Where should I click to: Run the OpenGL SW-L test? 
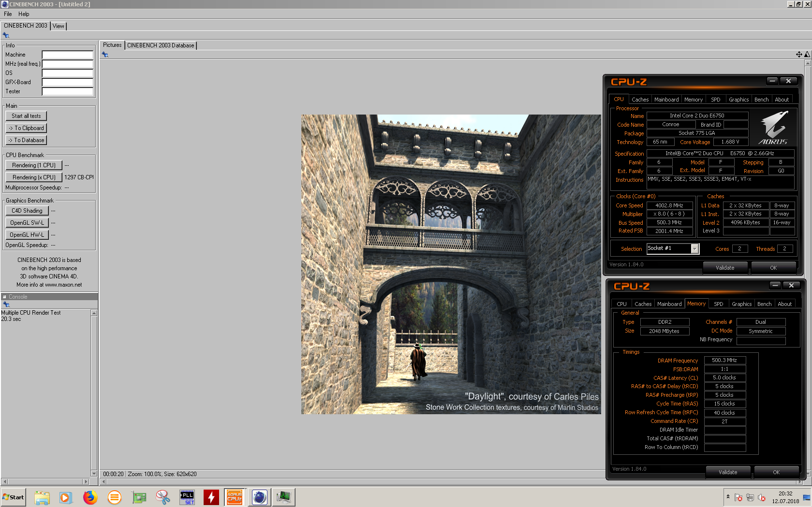coord(27,223)
